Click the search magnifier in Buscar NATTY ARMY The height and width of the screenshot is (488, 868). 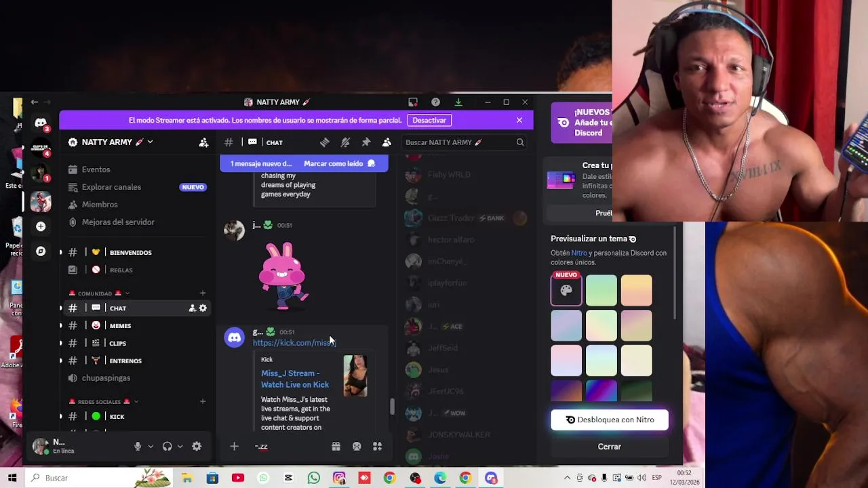[x=520, y=142]
